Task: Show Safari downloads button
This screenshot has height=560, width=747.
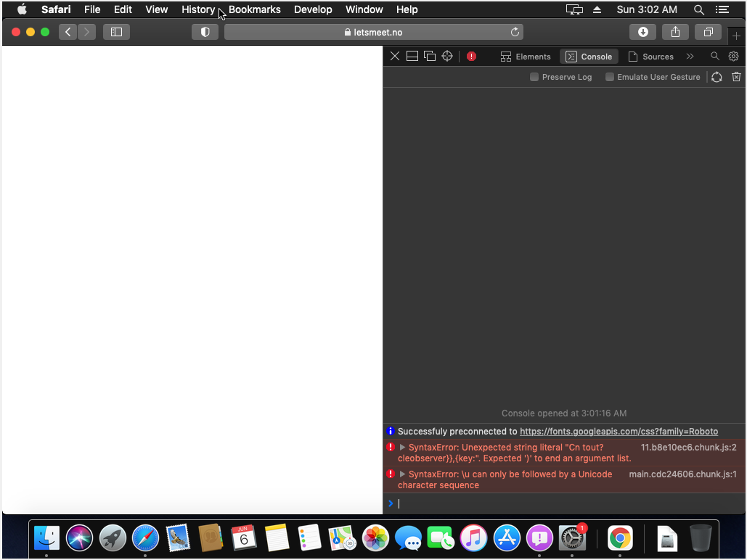Action: (x=642, y=32)
